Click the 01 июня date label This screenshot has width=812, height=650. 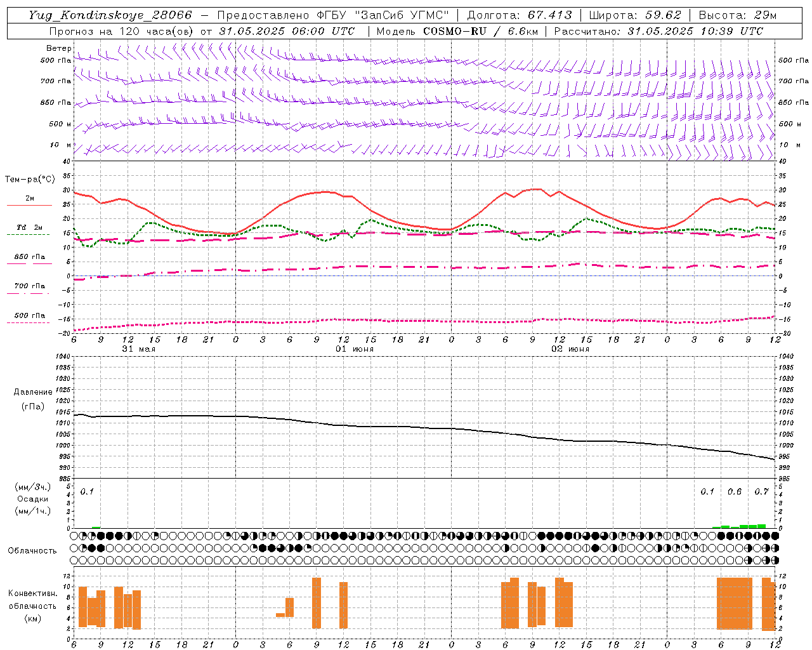pos(355,349)
